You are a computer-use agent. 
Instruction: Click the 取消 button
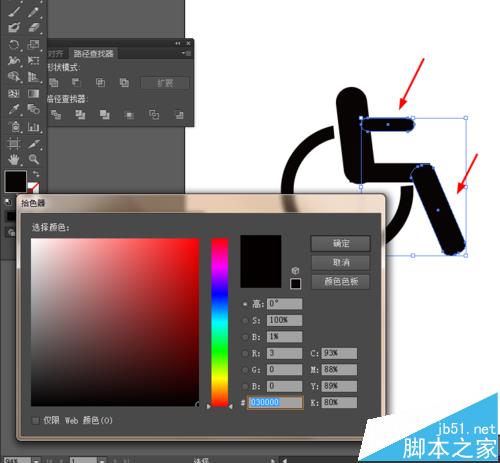[x=341, y=262]
